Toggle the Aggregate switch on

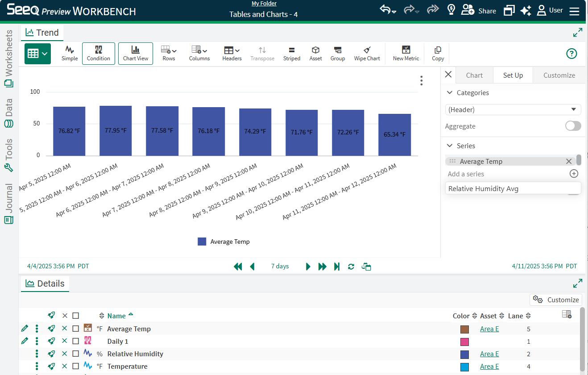(573, 126)
